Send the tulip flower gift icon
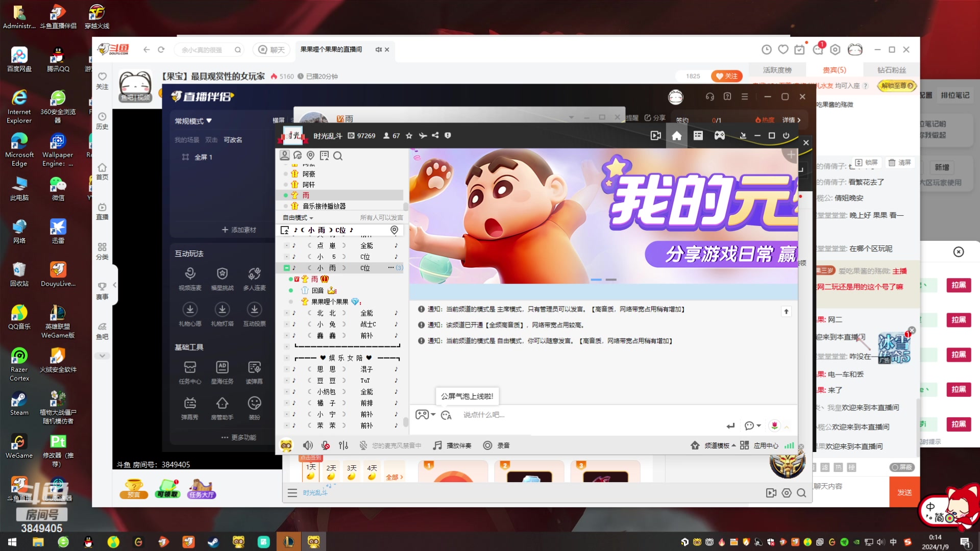Image resolution: width=980 pixels, height=551 pixels. point(774,425)
